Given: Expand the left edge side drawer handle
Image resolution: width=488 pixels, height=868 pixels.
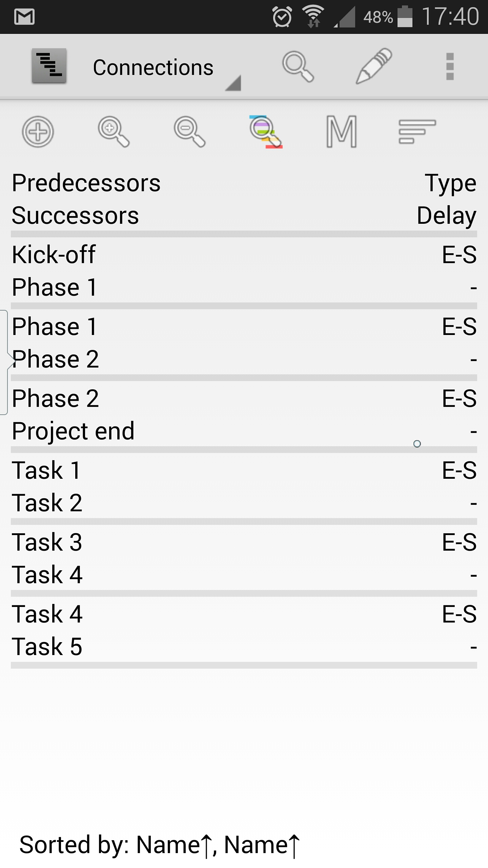Looking at the screenshot, I should click(5, 362).
